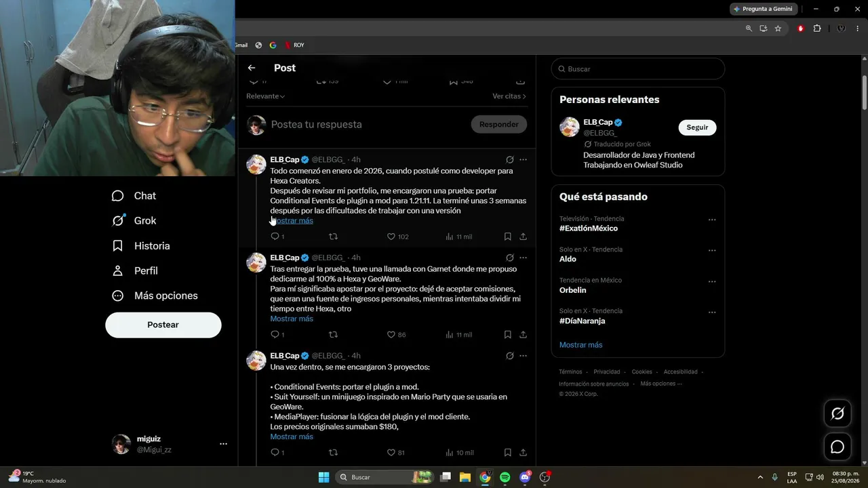Like the reply with 81 likes
This screenshot has width=868, height=488.
[x=395, y=453]
